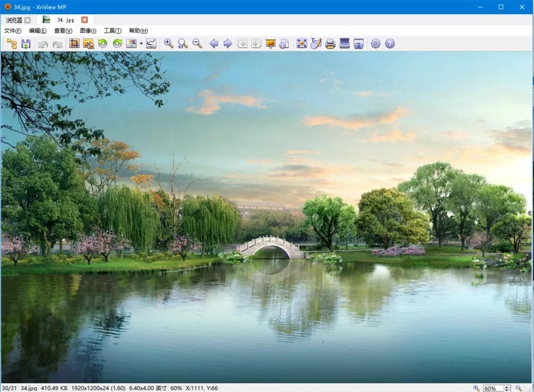
Task: Open the Settings gear icon
Action: [376, 43]
